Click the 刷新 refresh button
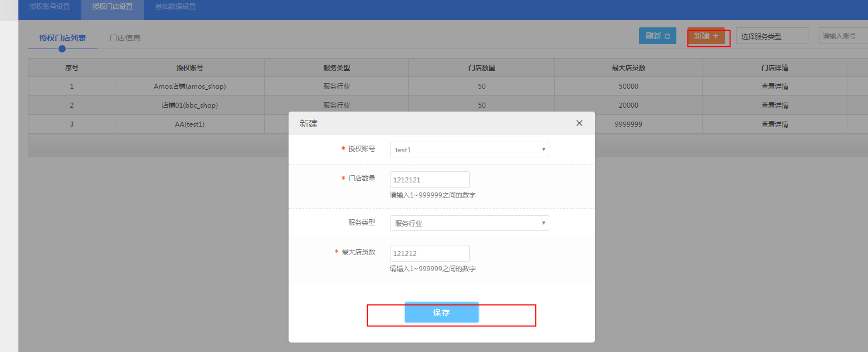 657,36
